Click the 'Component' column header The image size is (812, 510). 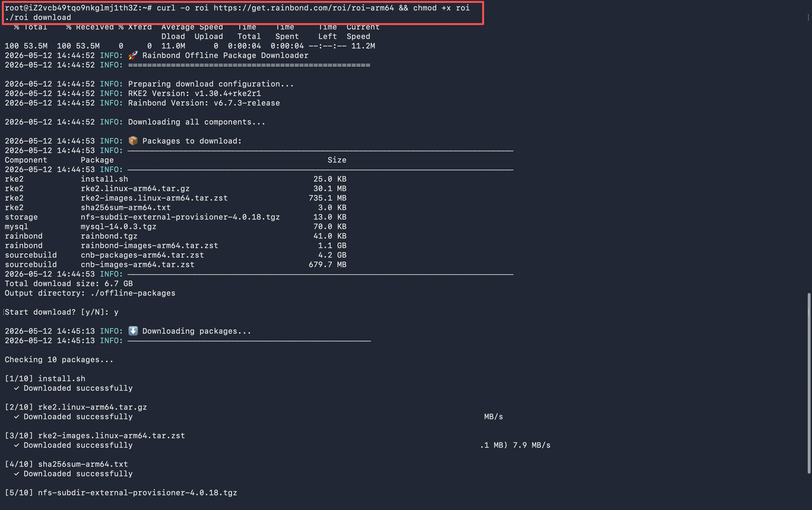click(26, 160)
